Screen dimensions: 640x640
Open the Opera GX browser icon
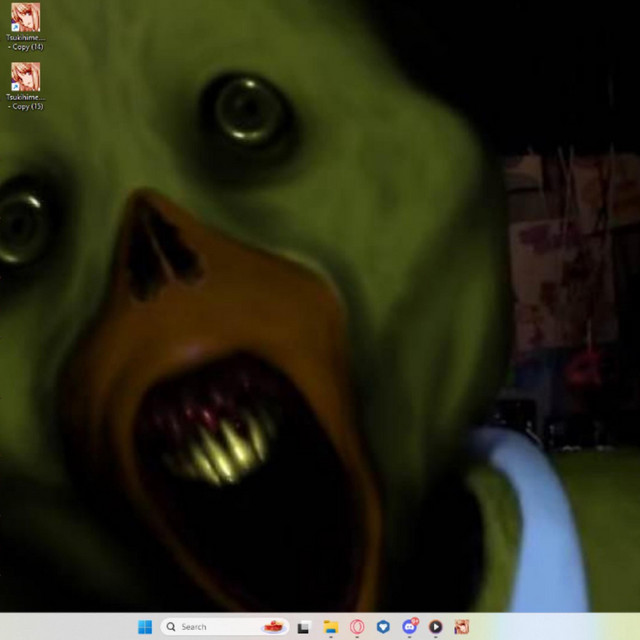[357, 627]
